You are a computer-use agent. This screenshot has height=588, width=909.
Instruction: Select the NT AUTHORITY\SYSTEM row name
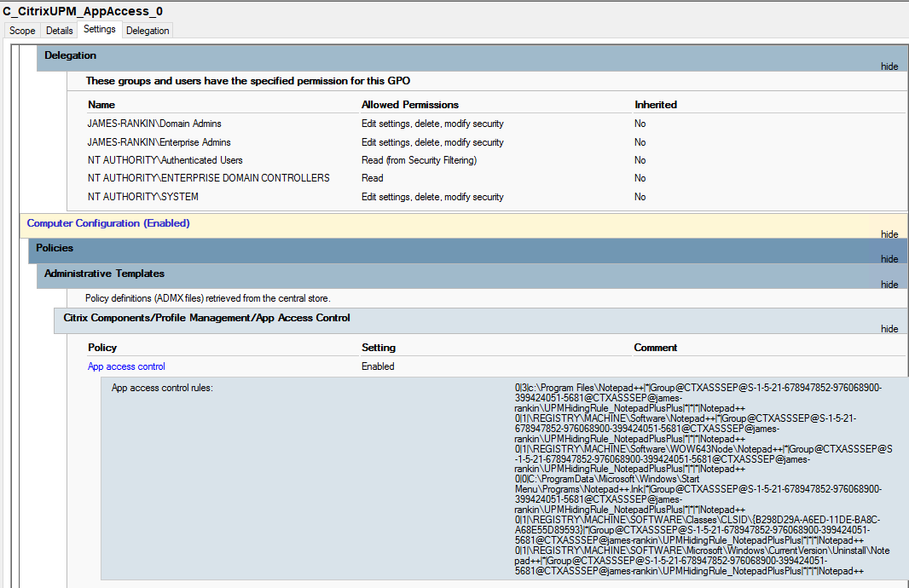tap(142, 197)
